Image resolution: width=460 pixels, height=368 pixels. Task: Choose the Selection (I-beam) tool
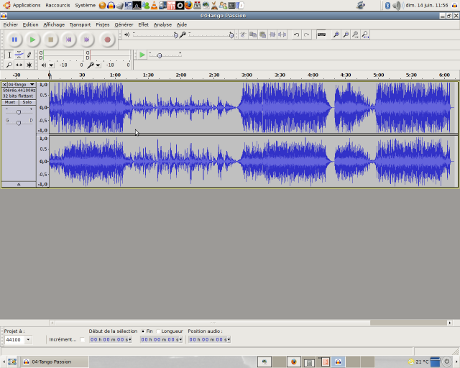[9, 55]
